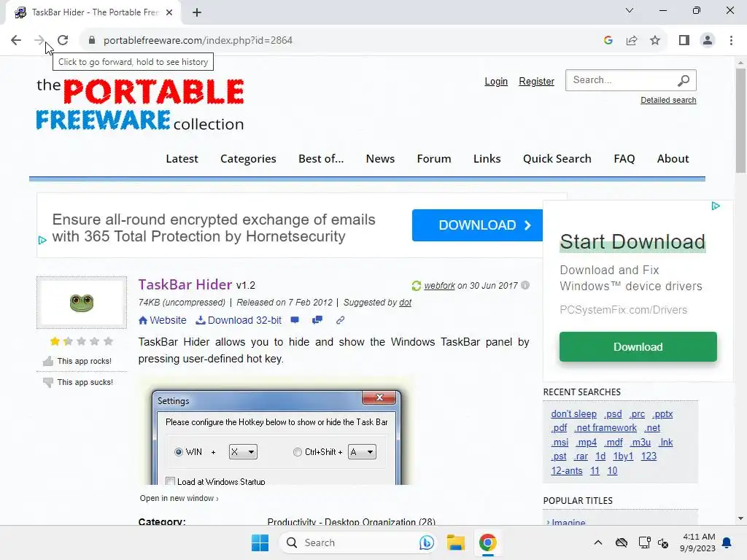Click the browser forward arrow
This screenshot has height=560, width=747.
39,41
